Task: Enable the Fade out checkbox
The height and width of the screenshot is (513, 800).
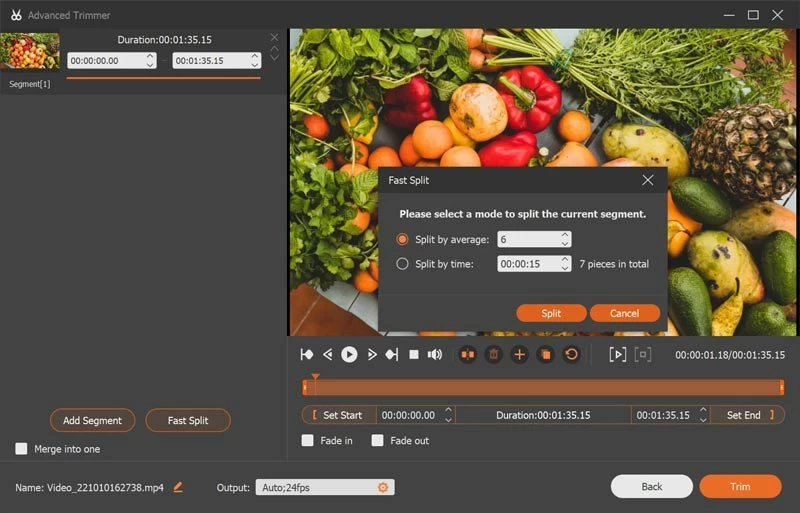Action: (x=378, y=440)
